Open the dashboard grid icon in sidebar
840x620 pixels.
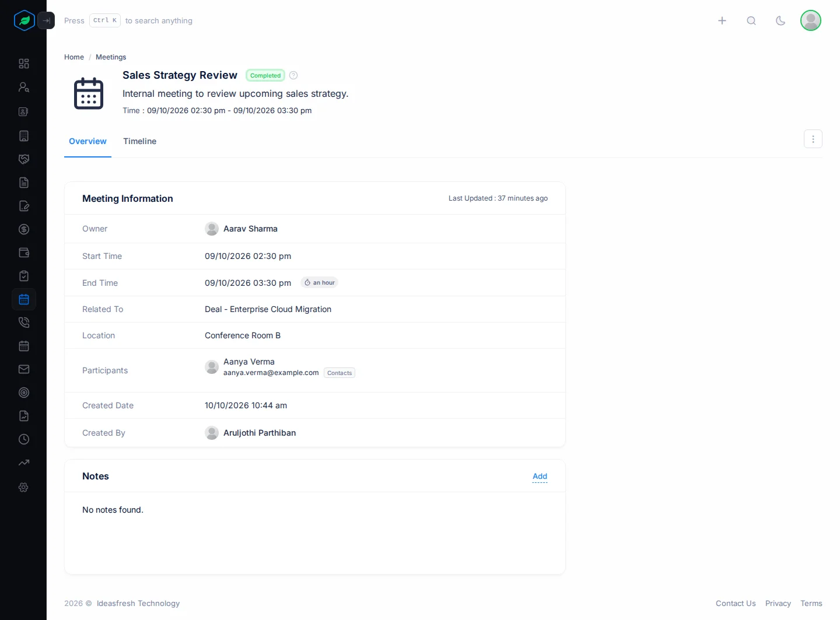coord(24,64)
